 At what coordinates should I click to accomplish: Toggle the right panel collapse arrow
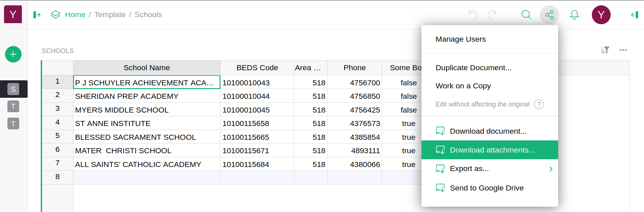[x=635, y=15]
